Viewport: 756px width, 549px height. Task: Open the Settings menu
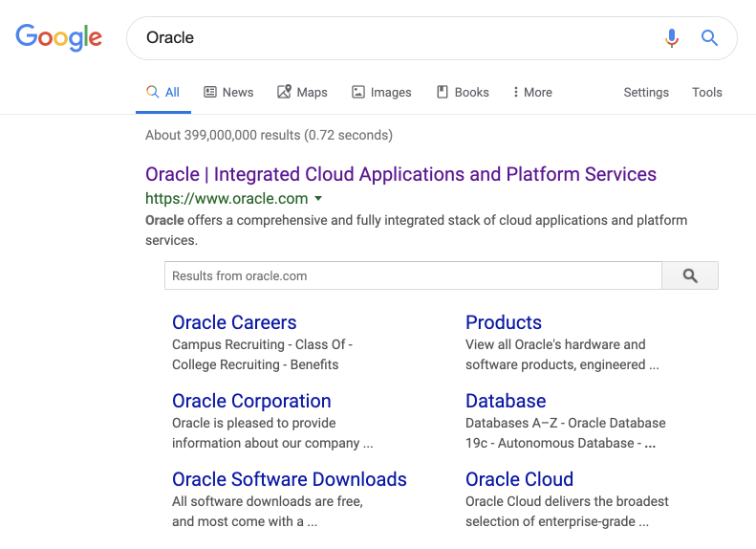click(x=646, y=93)
